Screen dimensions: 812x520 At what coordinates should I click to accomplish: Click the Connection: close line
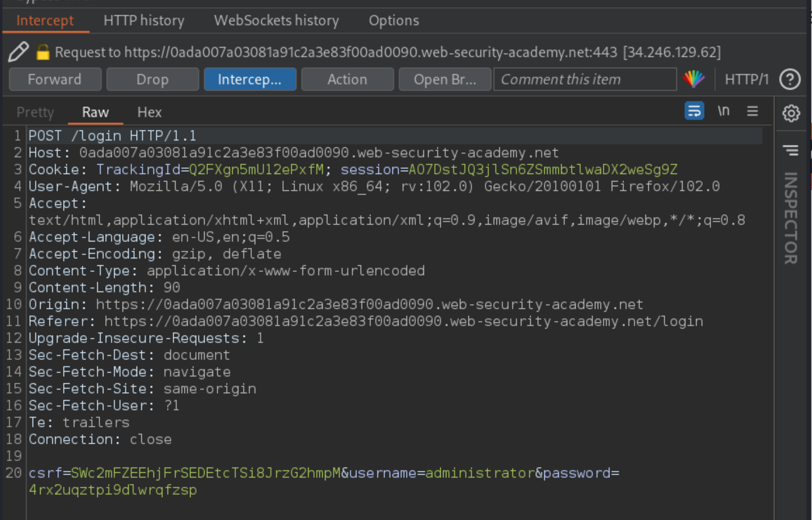click(x=100, y=439)
